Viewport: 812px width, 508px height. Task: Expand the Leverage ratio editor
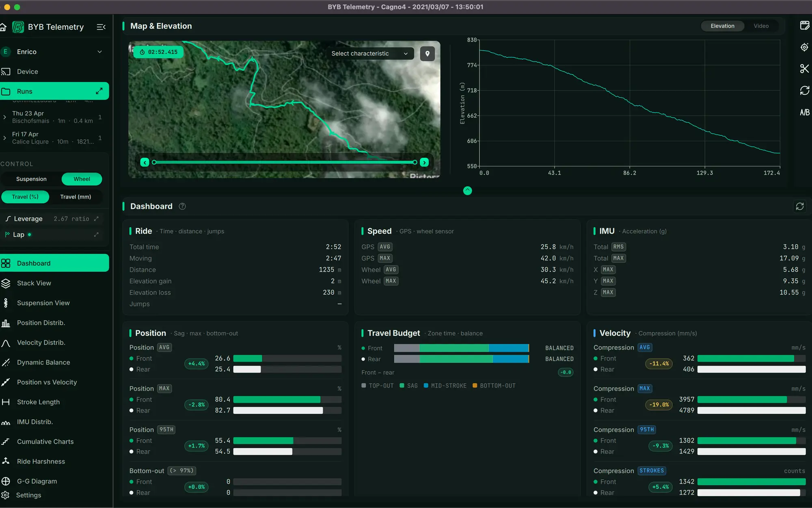(96, 219)
